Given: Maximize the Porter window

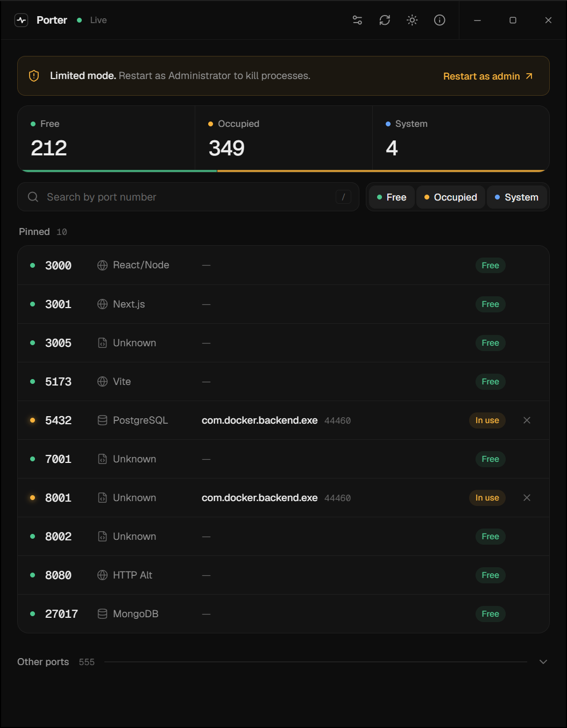Looking at the screenshot, I should (513, 20).
